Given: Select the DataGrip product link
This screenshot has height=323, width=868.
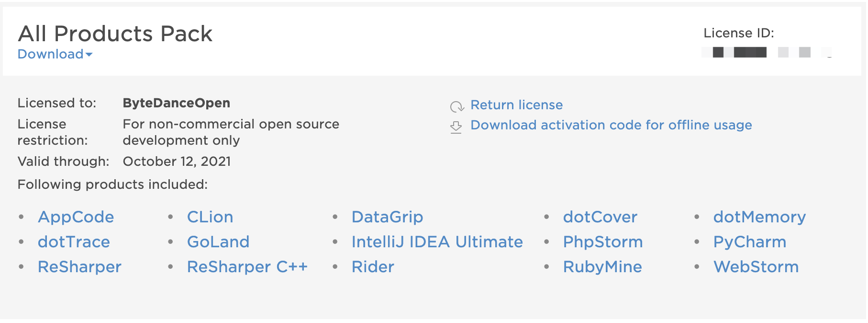Looking at the screenshot, I should point(387,217).
